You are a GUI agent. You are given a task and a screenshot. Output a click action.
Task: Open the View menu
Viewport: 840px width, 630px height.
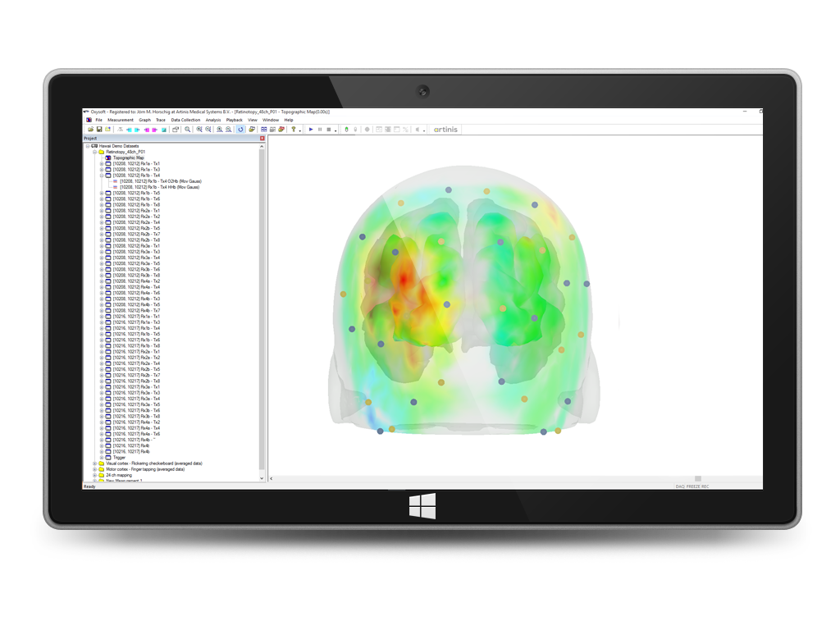(x=253, y=120)
